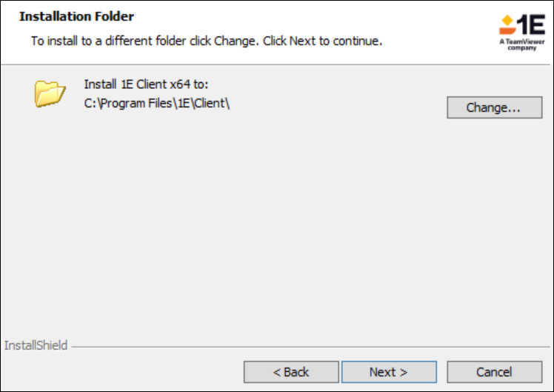Cancel the installation
Viewport: 554px width, 392px height.
click(494, 372)
